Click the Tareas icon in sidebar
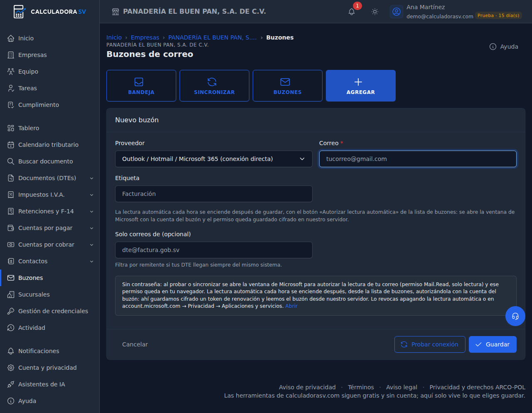The height and width of the screenshot is (413, 532). (x=11, y=88)
